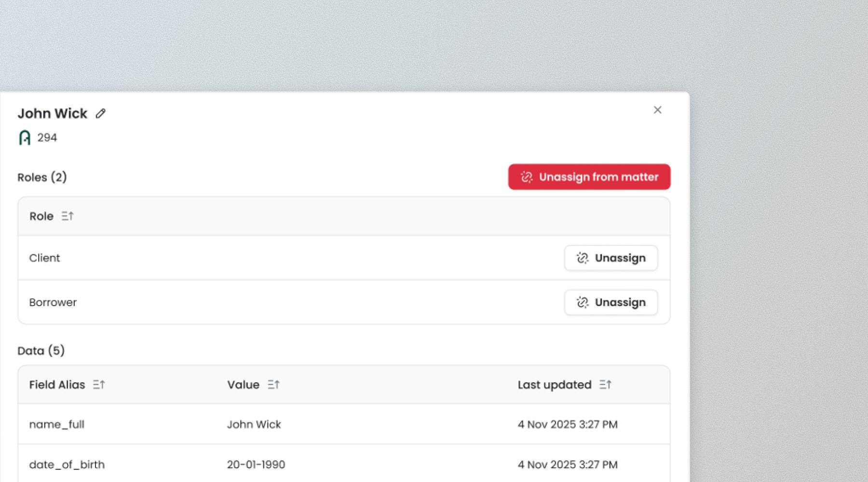This screenshot has width=868, height=482.
Task: Unassign the Client role
Action: [610, 258]
